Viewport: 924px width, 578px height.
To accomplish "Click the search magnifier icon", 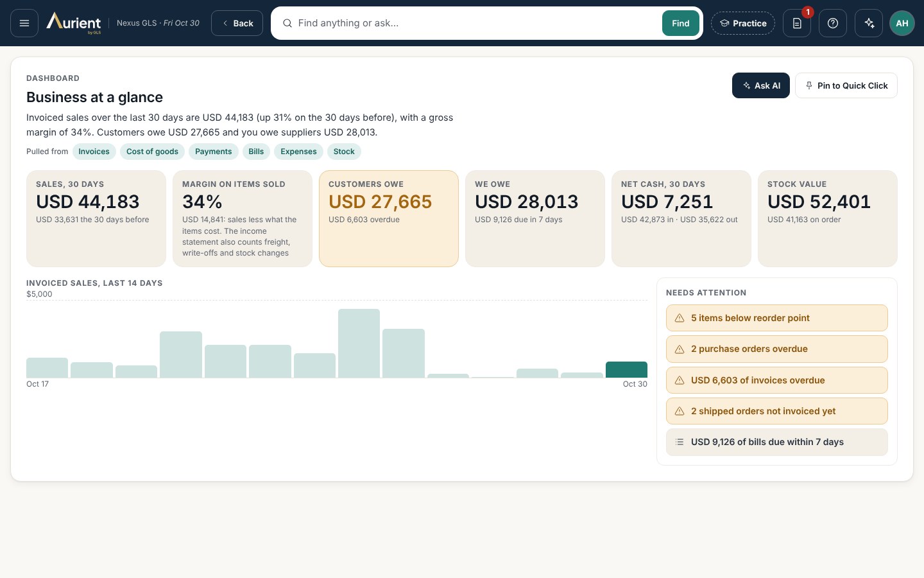I will pos(287,23).
